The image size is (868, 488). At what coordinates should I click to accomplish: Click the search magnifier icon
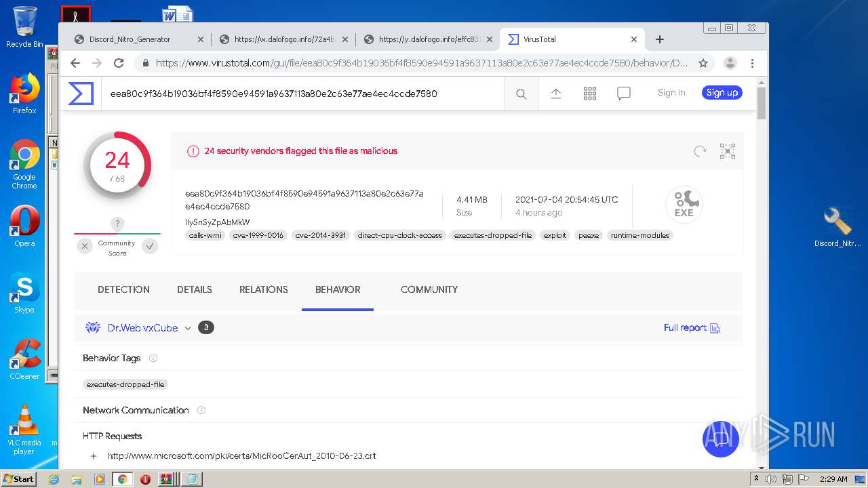[521, 94]
